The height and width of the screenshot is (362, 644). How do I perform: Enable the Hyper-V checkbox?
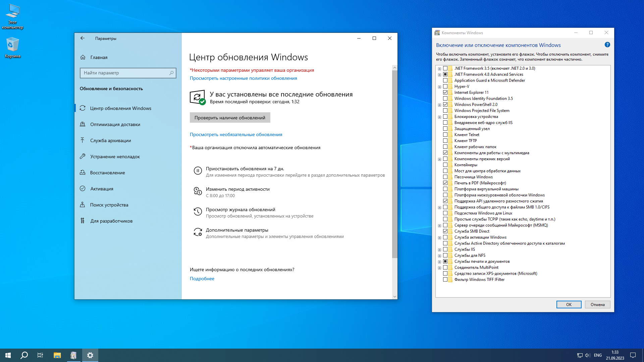pyautogui.click(x=445, y=86)
